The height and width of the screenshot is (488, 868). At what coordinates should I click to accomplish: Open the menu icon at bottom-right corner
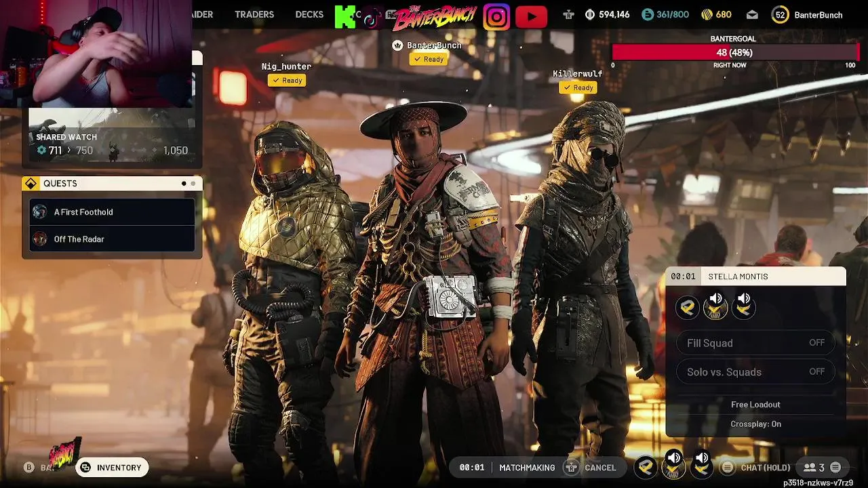835,467
